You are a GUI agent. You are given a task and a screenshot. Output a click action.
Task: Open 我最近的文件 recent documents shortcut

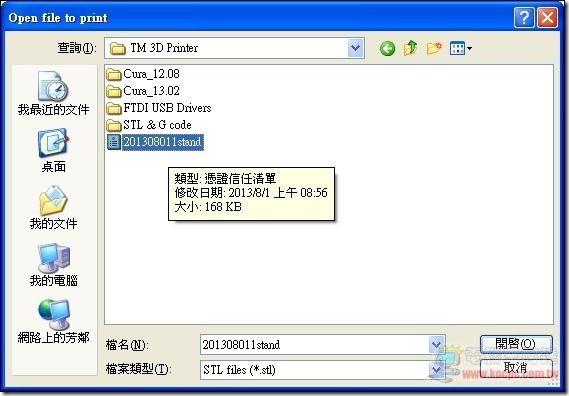pos(53,93)
